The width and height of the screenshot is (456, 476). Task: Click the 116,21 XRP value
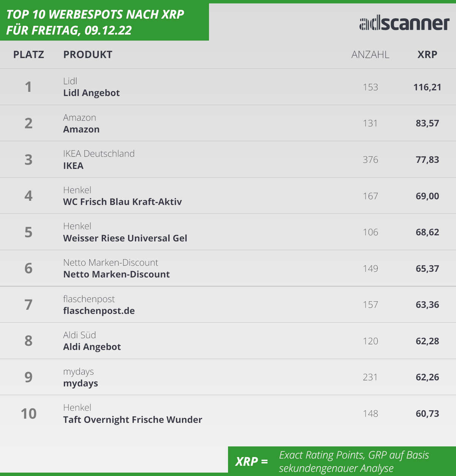tap(427, 87)
